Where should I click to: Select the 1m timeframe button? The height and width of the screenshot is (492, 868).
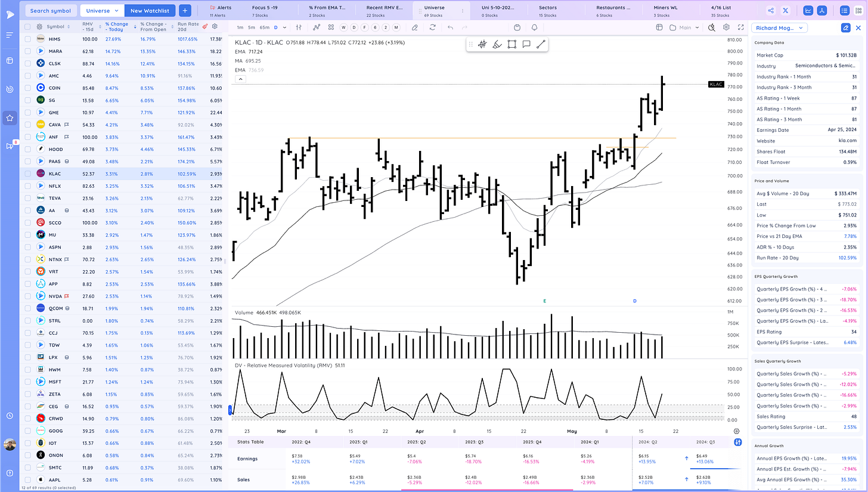(x=240, y=27)
